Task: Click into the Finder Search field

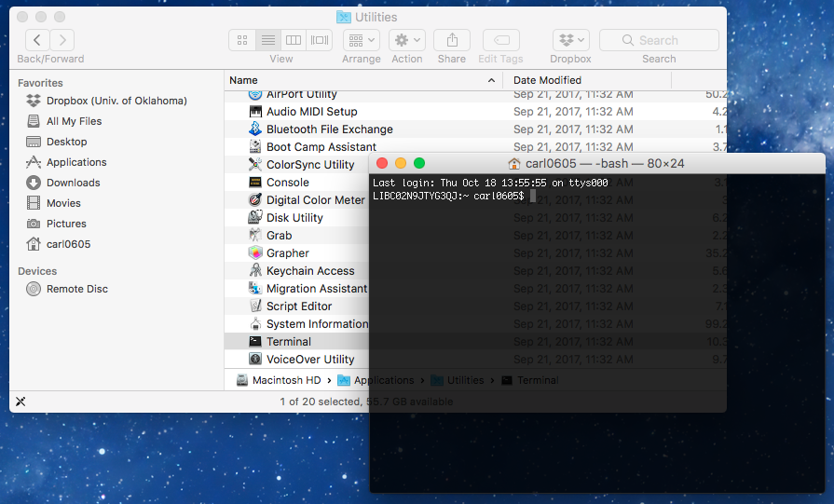Action: 659,40
